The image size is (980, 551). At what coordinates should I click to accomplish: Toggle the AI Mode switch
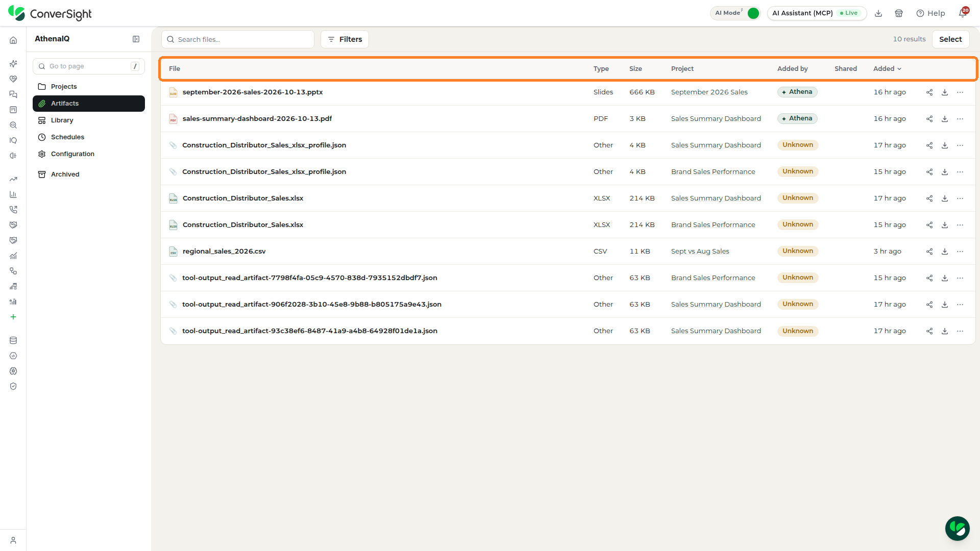pos(753,13)
